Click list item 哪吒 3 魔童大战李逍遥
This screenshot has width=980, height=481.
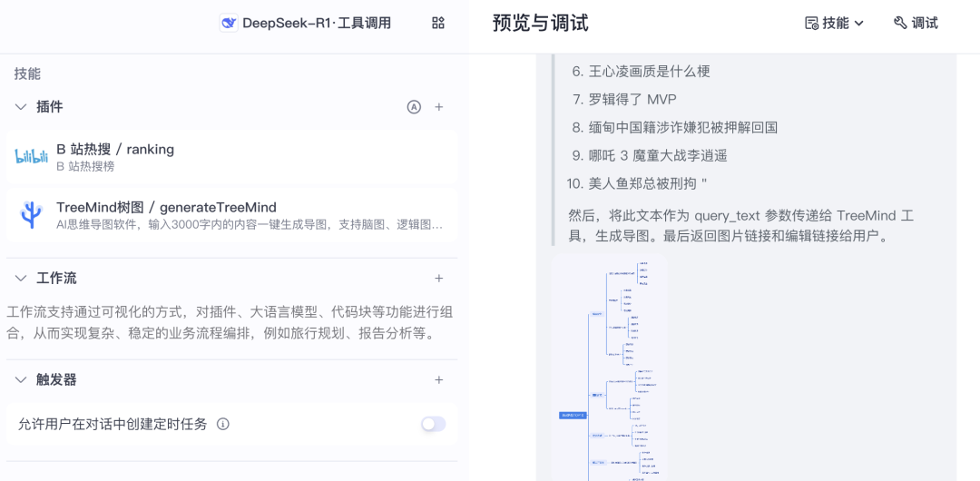(658, 156)
